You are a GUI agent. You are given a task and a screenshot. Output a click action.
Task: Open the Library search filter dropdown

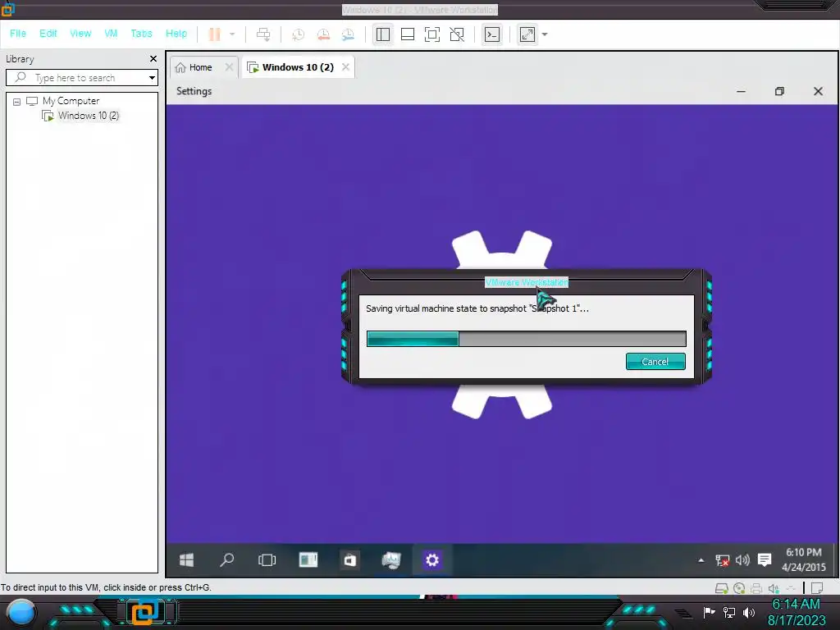click(152, 78)
